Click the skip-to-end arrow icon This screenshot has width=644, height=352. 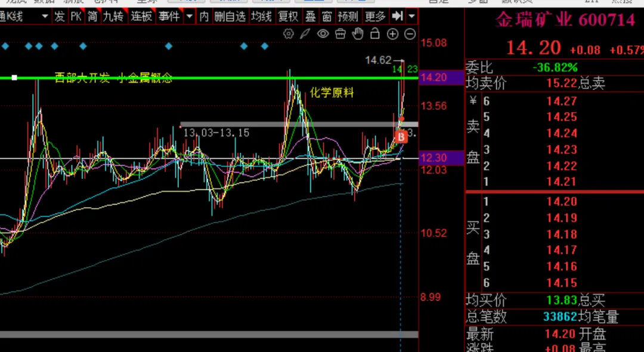pos(398,16)
